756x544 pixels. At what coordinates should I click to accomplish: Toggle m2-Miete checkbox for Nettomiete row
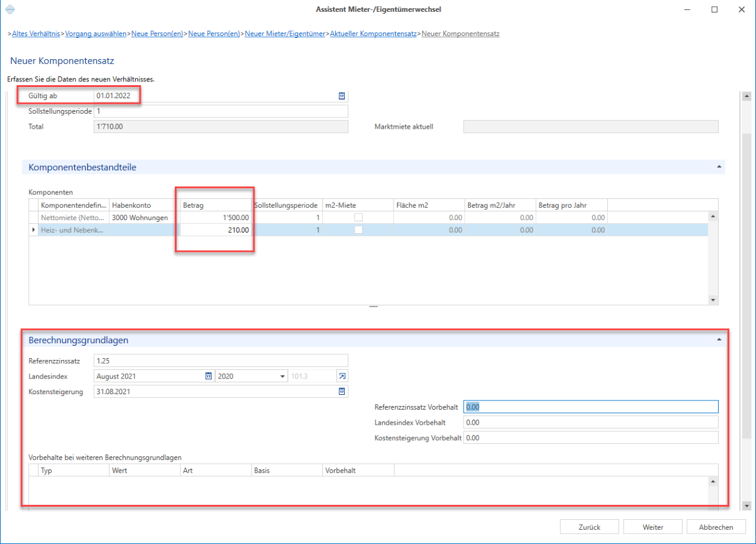click(x=358, y=218)
